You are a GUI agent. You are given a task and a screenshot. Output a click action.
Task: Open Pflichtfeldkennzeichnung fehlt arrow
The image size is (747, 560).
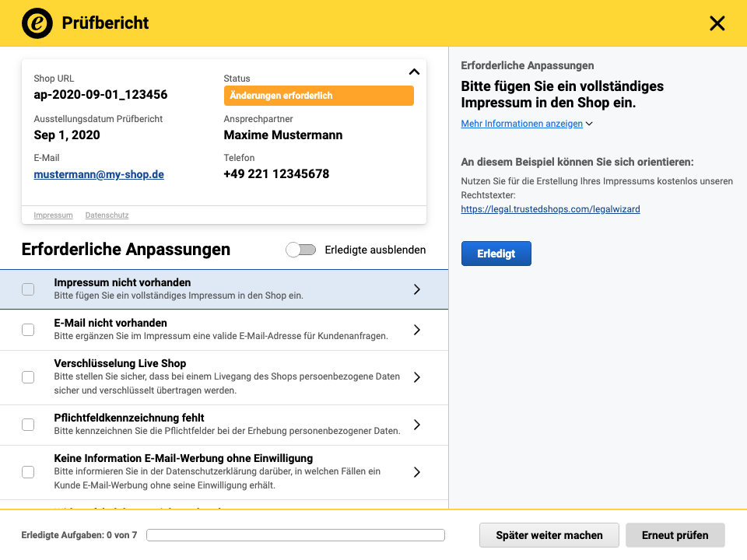417,425
